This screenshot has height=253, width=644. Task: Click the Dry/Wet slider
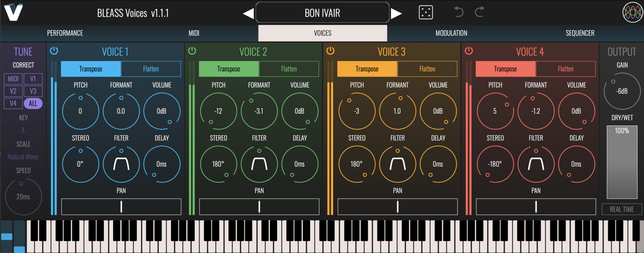click(x=622, y=162)
